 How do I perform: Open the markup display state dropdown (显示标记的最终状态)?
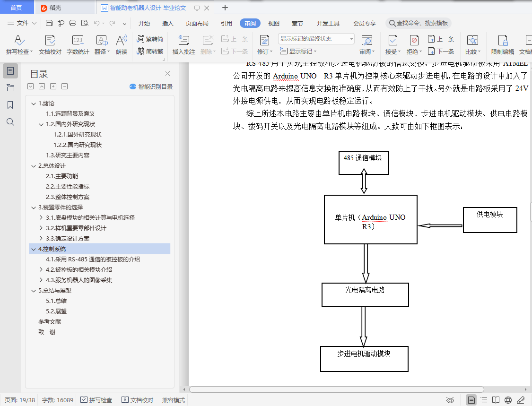click(x=316, y=39)
